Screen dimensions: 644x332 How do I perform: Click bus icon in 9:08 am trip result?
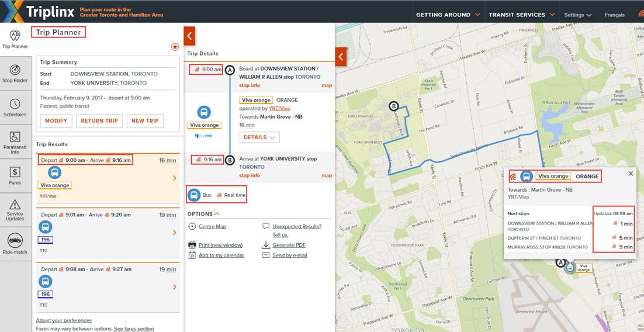(x=45, y=282)
